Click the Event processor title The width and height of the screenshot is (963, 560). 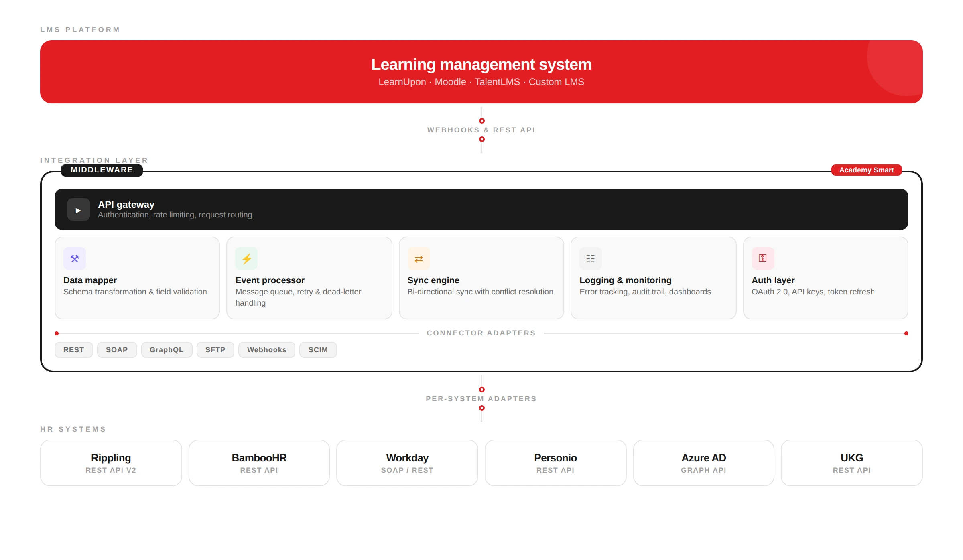point(270,280)
